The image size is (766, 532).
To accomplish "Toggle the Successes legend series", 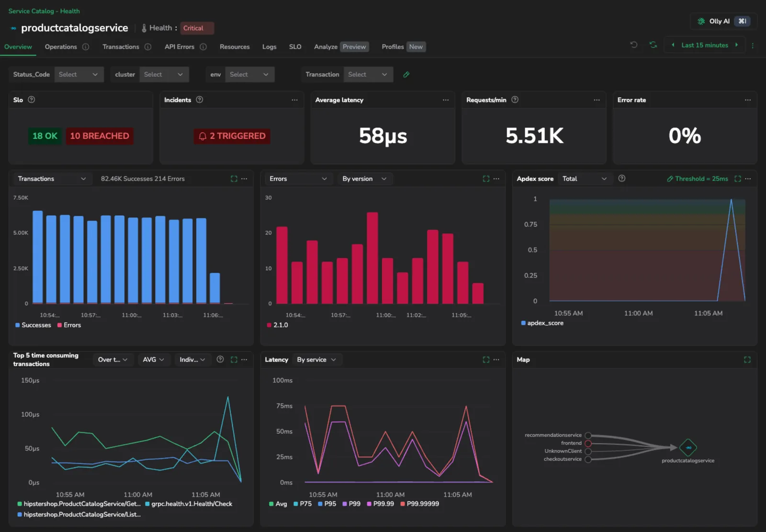I will click(33, 325).
